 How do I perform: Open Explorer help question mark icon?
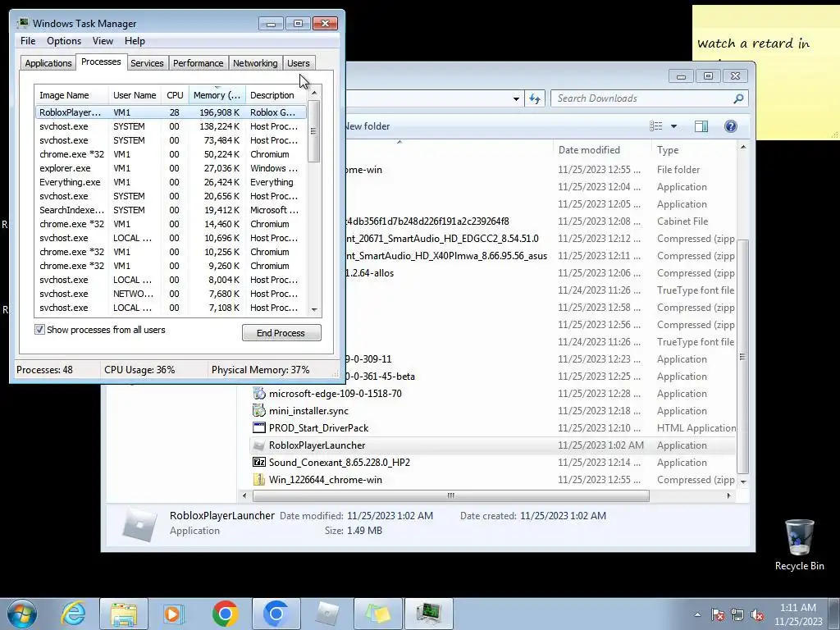[x=730, y=126]
